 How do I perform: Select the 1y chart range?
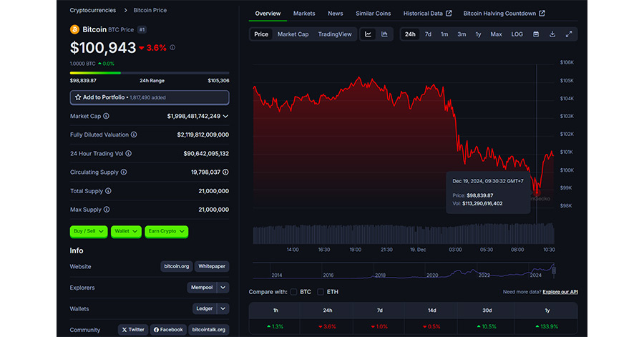click(478, 34)
